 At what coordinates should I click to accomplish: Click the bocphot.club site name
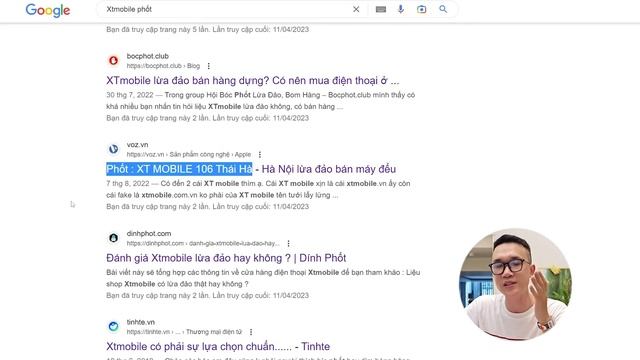(147, 56)
